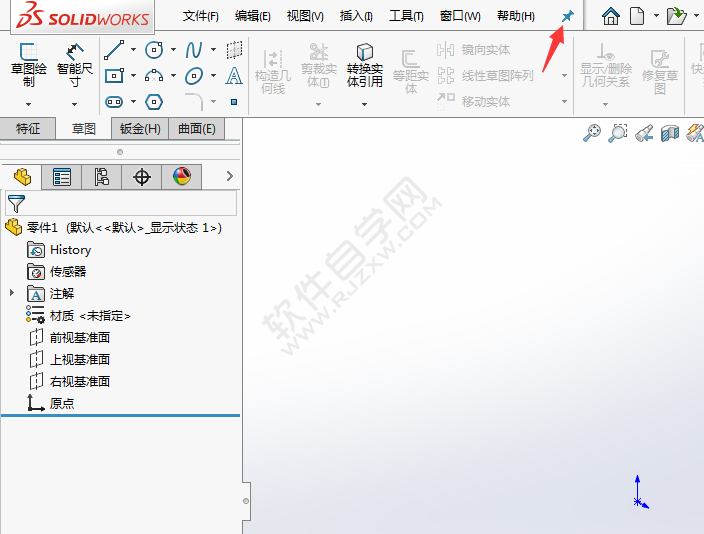The image size is (704, 534).
Task: Click Construction Geometry (构造几何线)
Action: [x=273, y=72]
